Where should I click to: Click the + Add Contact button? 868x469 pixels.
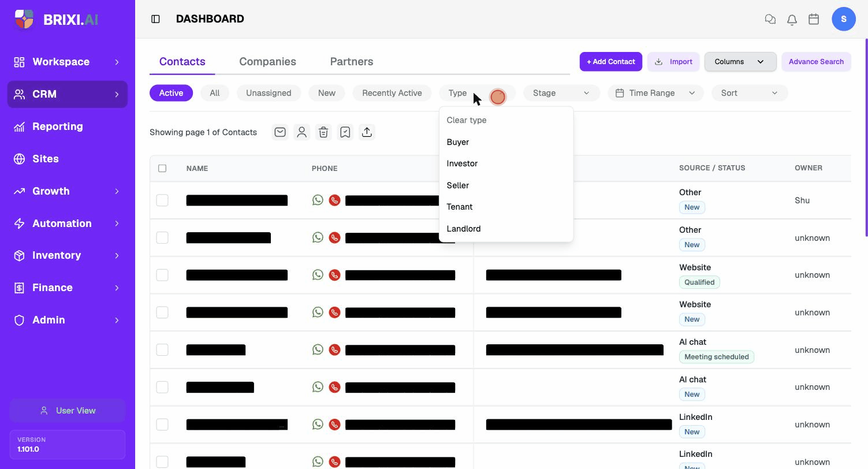tap(610, 62)
